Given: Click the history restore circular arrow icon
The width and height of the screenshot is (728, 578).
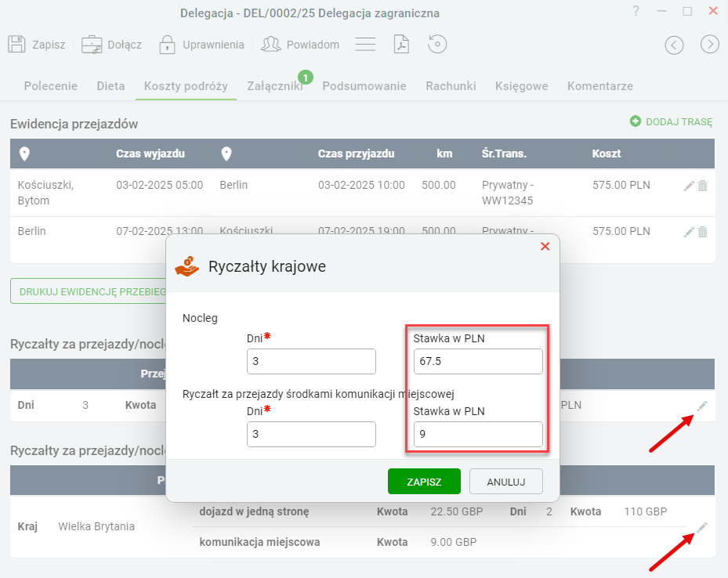Looking at the screenshot, I should (x=437, y=45).
